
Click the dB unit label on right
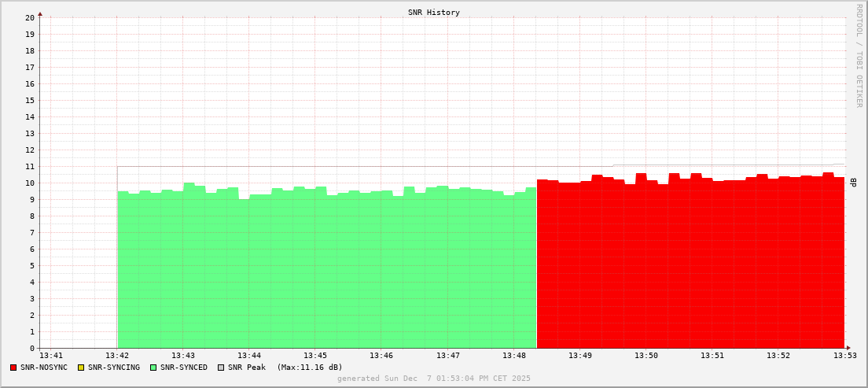(854, 182)
